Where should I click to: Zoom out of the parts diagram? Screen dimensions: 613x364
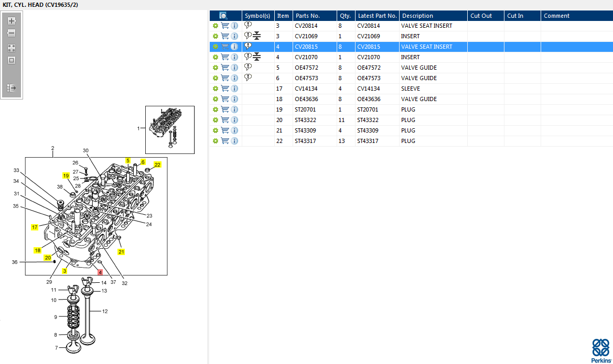[x=12, y=33]
